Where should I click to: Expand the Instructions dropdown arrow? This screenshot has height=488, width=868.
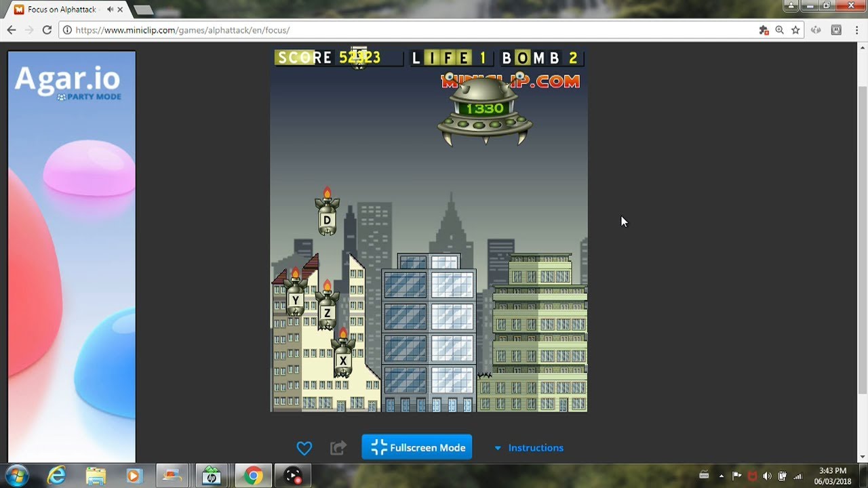[x=498, y=448]
